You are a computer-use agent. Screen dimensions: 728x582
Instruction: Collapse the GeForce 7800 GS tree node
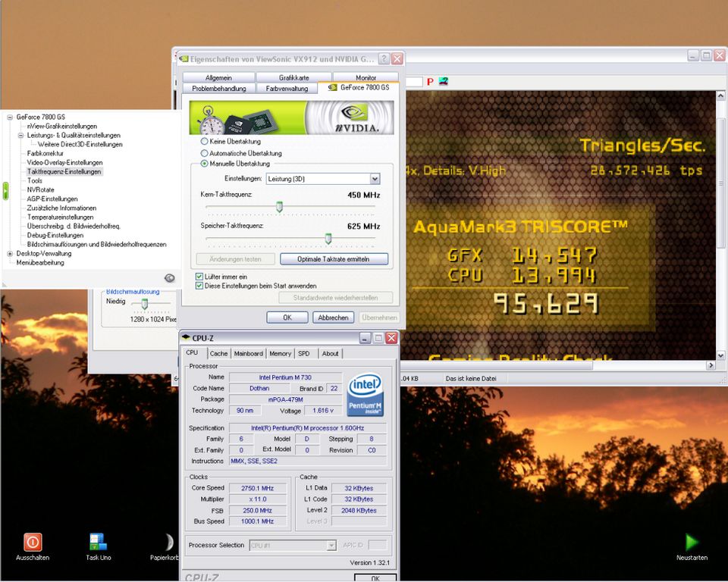pos(10,117)
